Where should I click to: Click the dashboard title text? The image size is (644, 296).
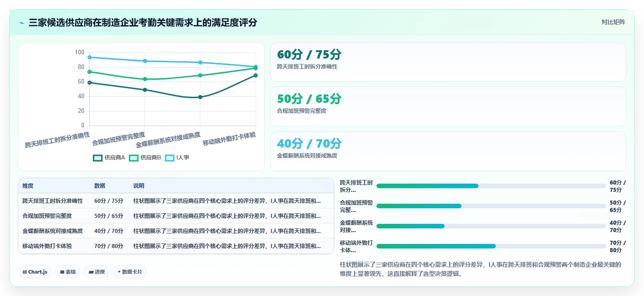pos(143,22)
